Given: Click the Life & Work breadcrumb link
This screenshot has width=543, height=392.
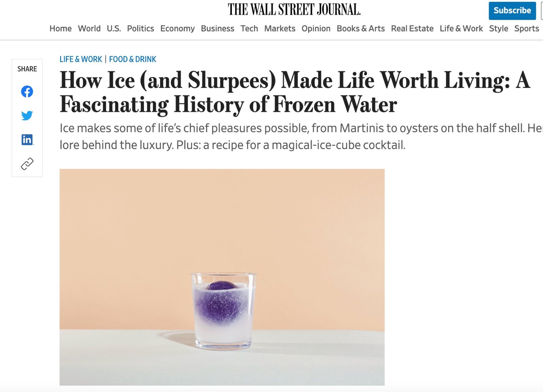Looking at the screenshot, I should pyautogui.click(x=81, y=59).
